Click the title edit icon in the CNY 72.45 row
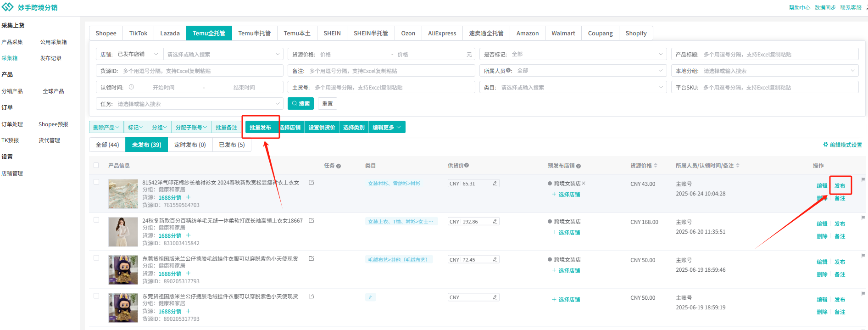Viewport: 868px width, 330px height. tap(311, 258)
